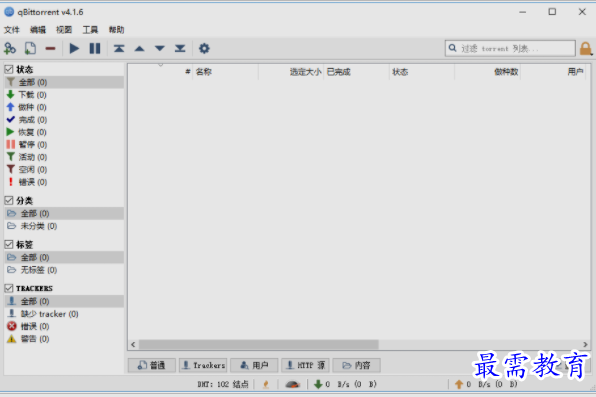Image resolution: width=596 pixels, height=397 pixels.
Task: Open the 工具 menu
Action: (x=90, y=30)
